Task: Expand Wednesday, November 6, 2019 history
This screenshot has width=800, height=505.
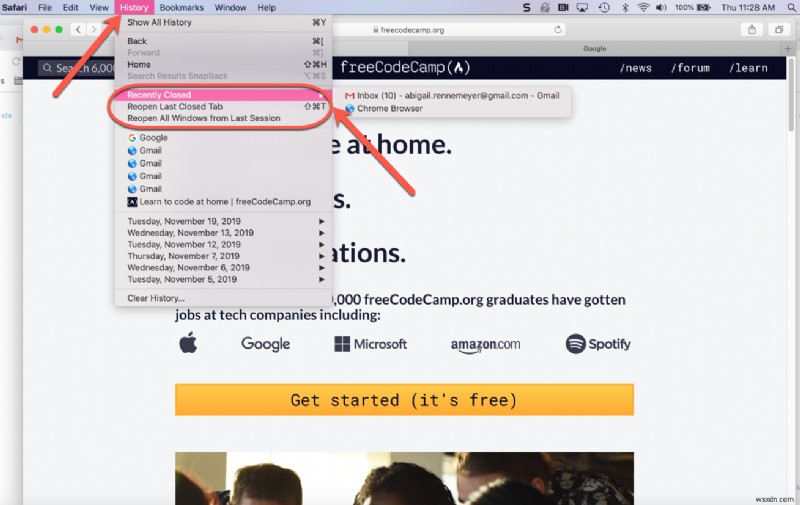Action: 223,268
